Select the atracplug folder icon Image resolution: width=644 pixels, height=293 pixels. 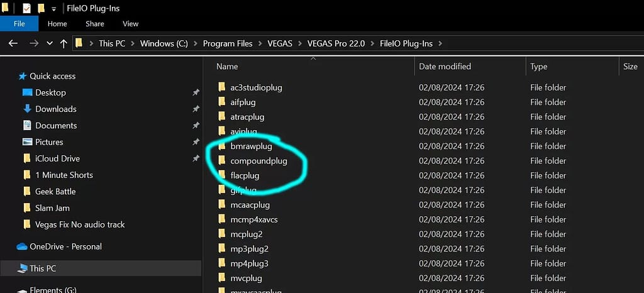[x=222, y=116]
